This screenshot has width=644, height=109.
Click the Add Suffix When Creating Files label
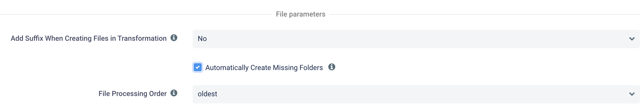(x=89, y=38)
